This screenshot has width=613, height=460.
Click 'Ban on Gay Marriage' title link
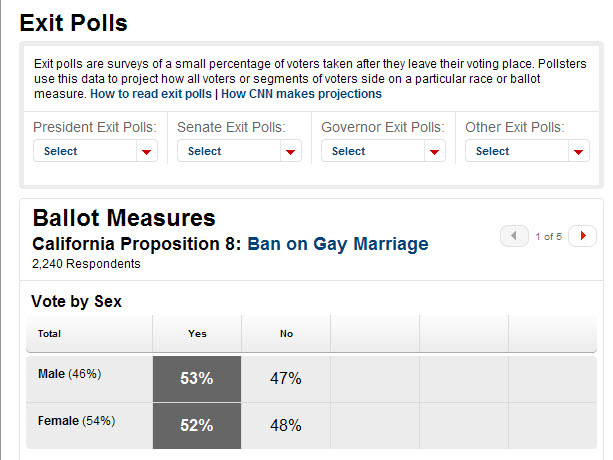point(338,243)
